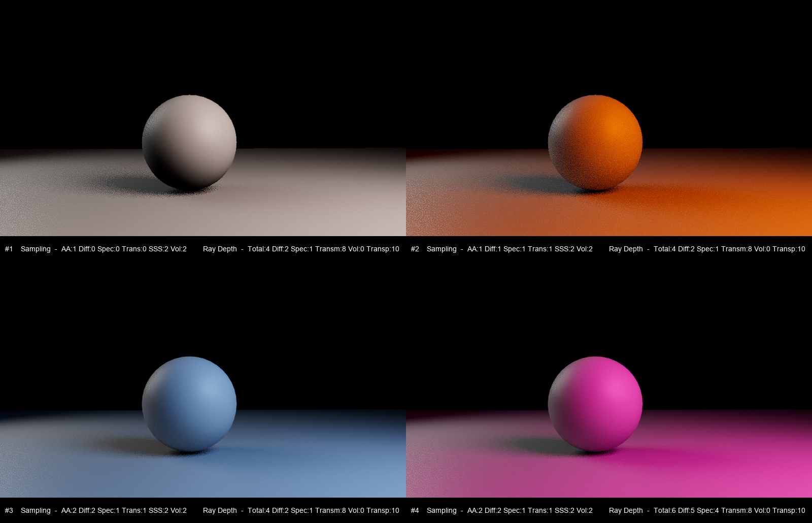
Task: Click the sampling values text under render #3
Action: (124, 510)
